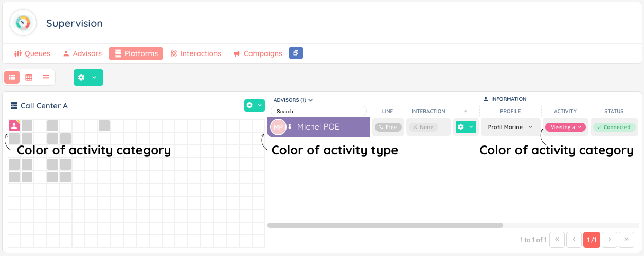Open the Queues tab
The height and width of the screenshot is (256, 644).
[32, 53]
